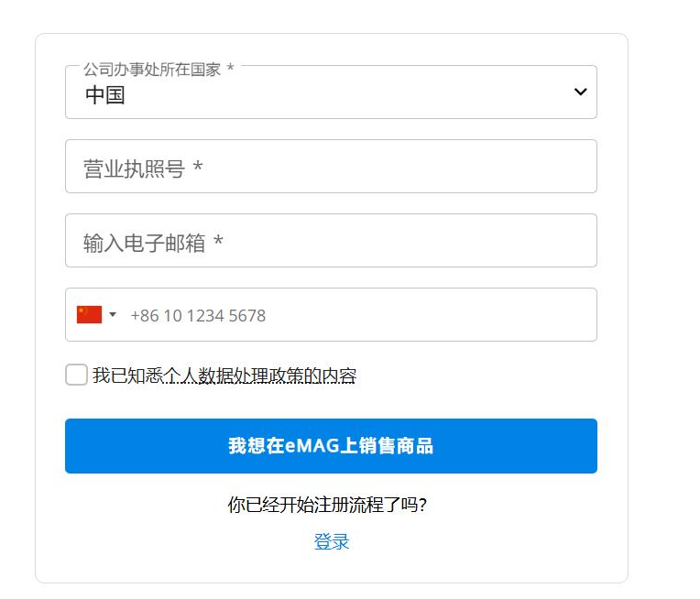Click the asterisk after 公司办事处所在国家 label

[x=230, y=68]
